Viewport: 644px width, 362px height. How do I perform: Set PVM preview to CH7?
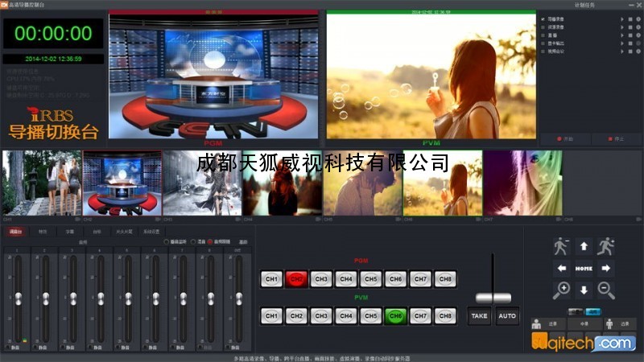[420, 316]
